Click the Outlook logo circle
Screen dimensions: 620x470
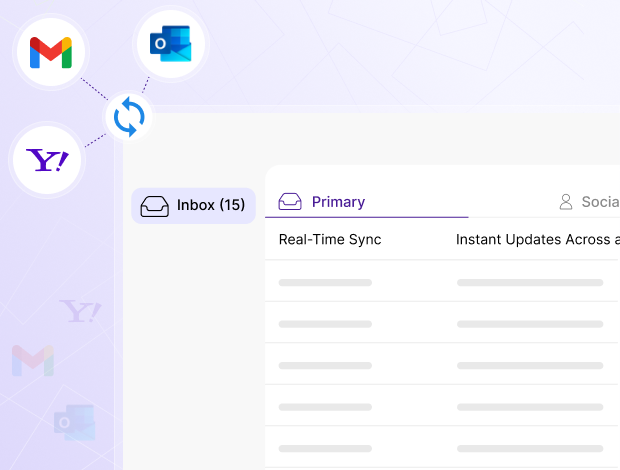coord(171,44)
